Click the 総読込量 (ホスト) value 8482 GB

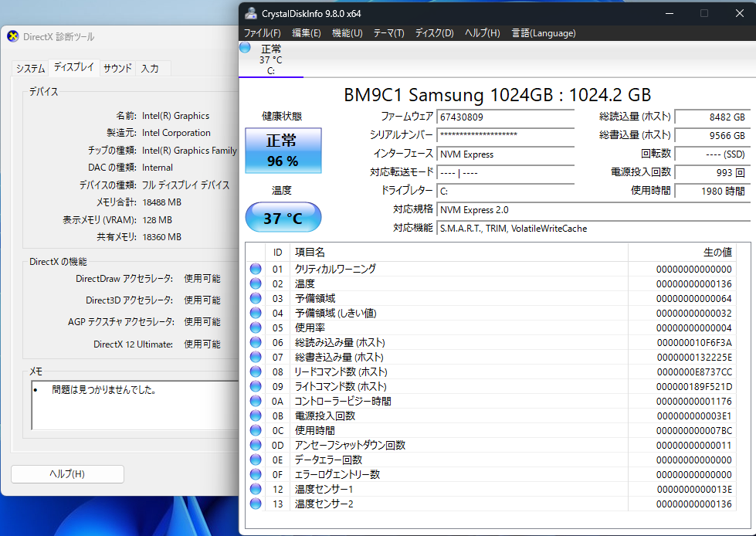(712, 117)
